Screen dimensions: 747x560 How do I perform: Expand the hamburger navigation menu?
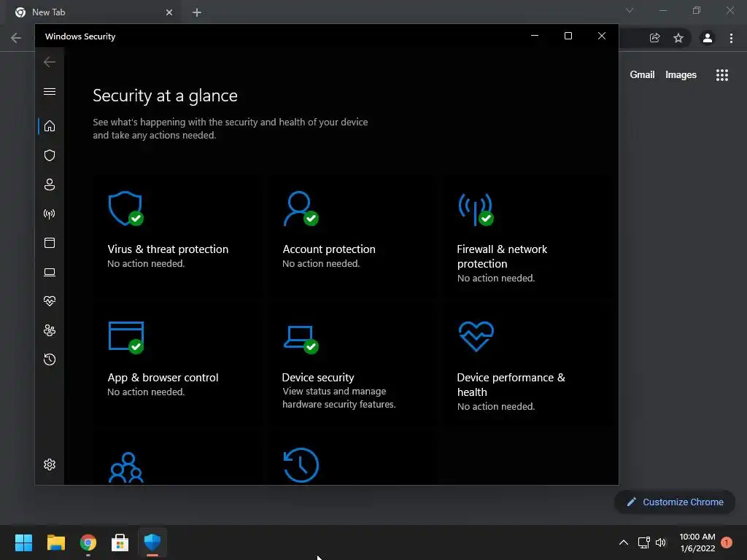(x=50, y=91)
